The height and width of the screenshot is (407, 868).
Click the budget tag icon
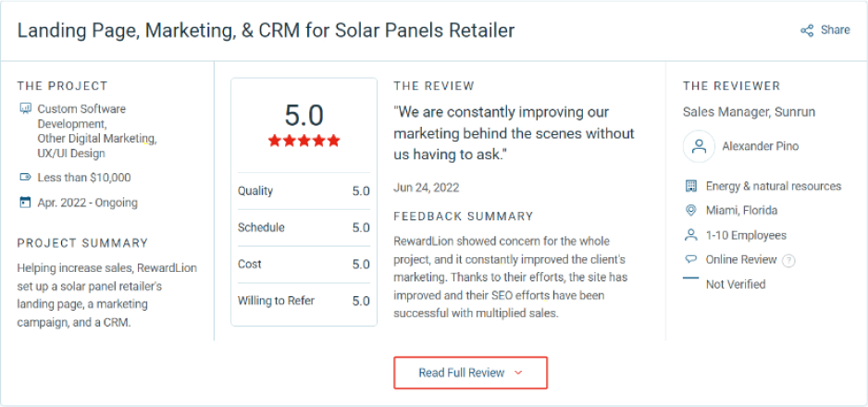(25, 178)
